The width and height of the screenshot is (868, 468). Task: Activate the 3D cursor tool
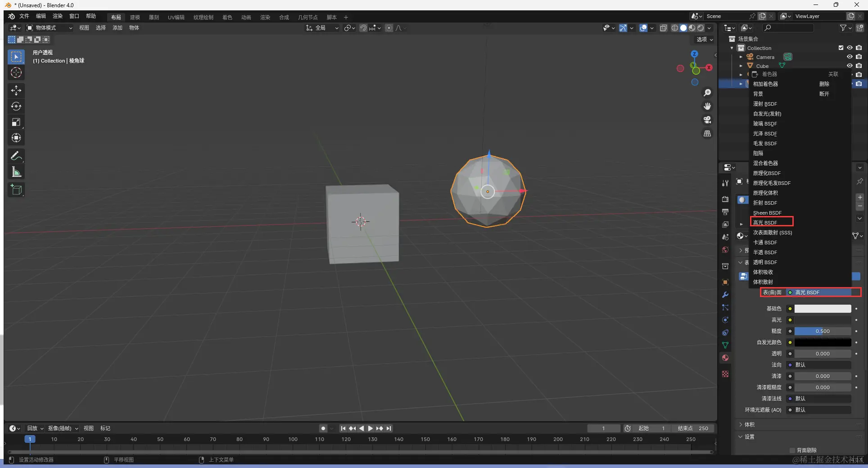click(16, 73)
